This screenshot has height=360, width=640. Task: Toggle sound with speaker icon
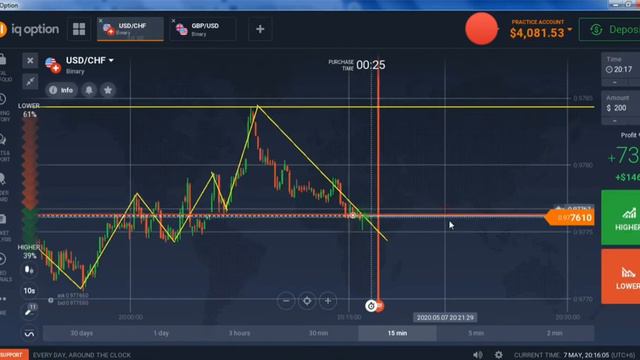coord(478,355)
